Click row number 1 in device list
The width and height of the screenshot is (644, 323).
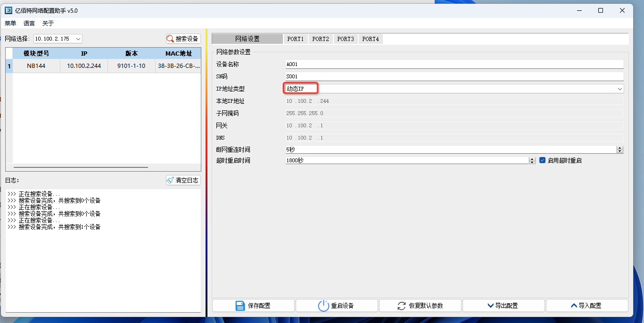[x=9, y=66]
